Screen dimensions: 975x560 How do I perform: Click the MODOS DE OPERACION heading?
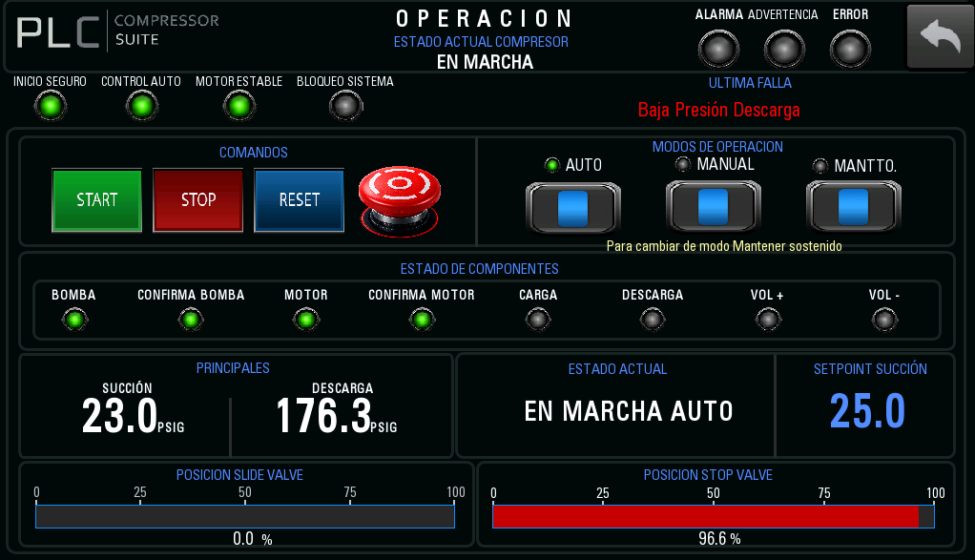pos(717,147)
